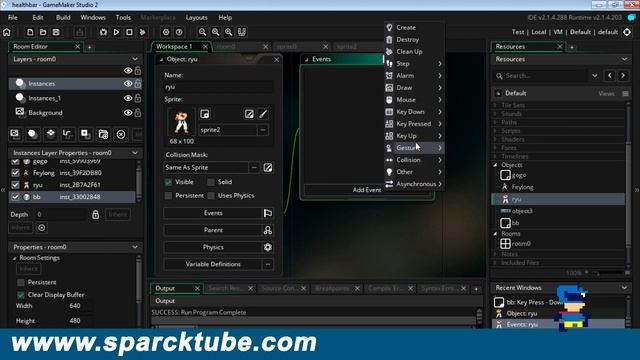Expand Resources panel dropdown
The height and width of the screenshot is (360, 640).
(x=624, y=59)
